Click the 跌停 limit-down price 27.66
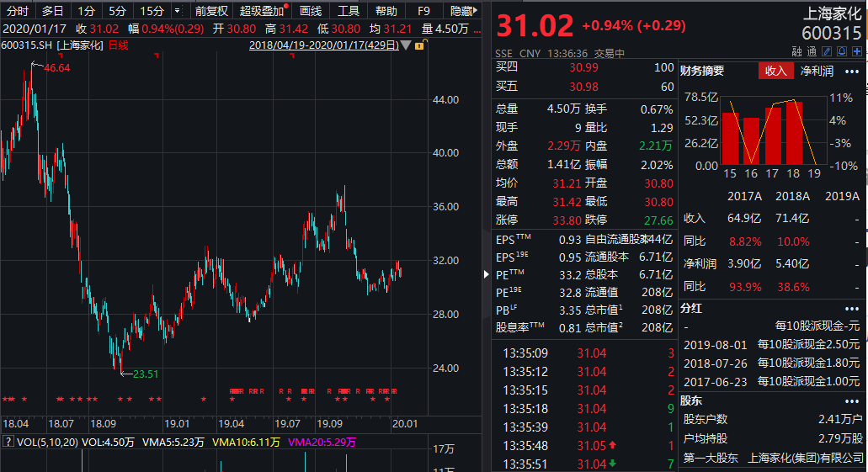Screen dimensions: 868x472 point(658,220)
